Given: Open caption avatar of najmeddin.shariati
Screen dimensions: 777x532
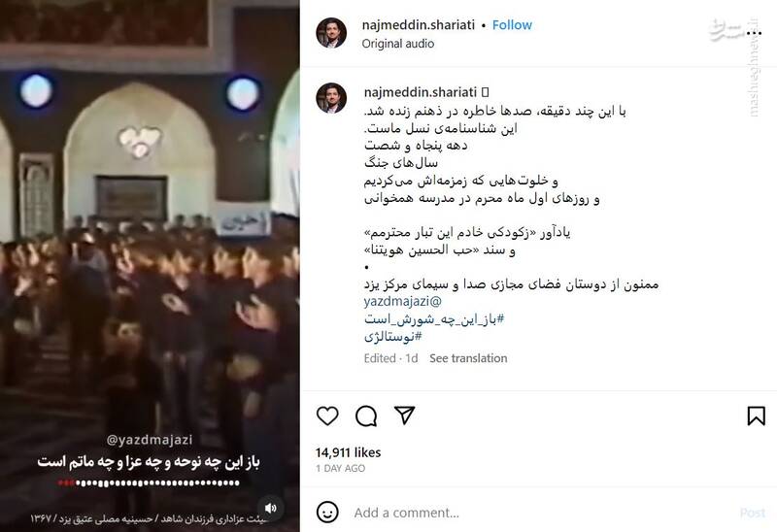Looking at the screenshot, I should [x=331, y=98].
